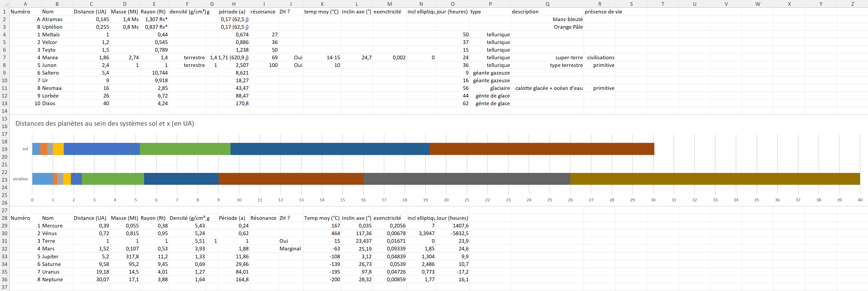Click cell 'calotte glacée + océan d'eau'

click(548, 88)
